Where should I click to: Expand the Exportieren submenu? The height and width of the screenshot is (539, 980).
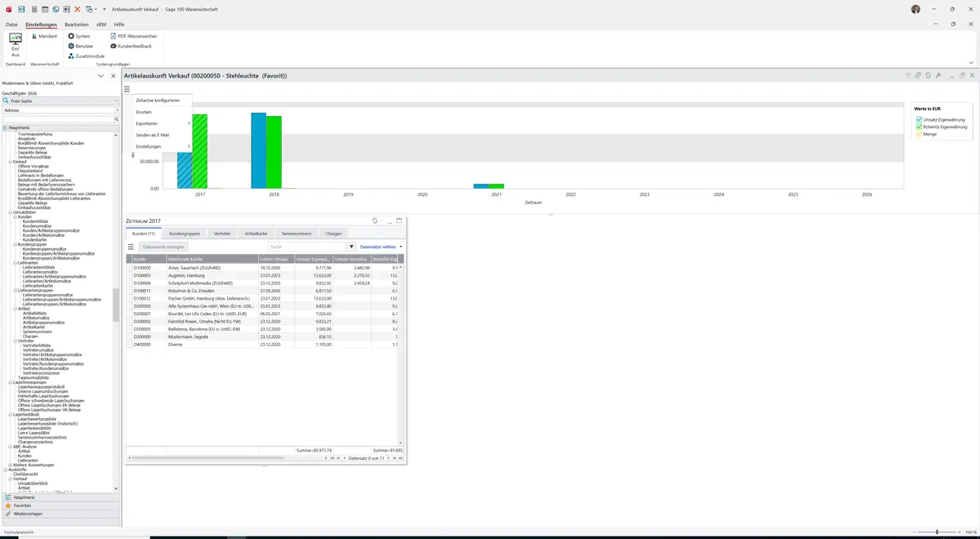pos(162,123)
